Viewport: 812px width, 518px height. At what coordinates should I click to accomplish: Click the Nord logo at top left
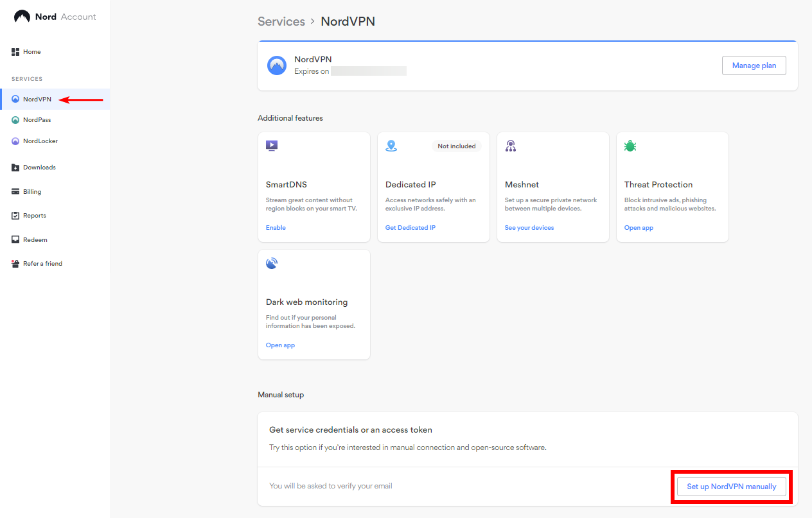(22, 16)
